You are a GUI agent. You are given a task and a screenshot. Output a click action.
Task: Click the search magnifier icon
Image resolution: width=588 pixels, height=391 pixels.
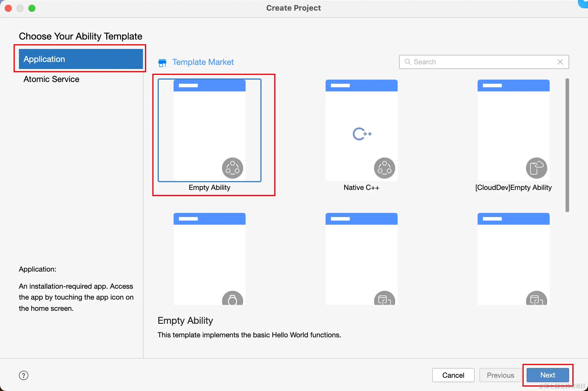point(408,62)
